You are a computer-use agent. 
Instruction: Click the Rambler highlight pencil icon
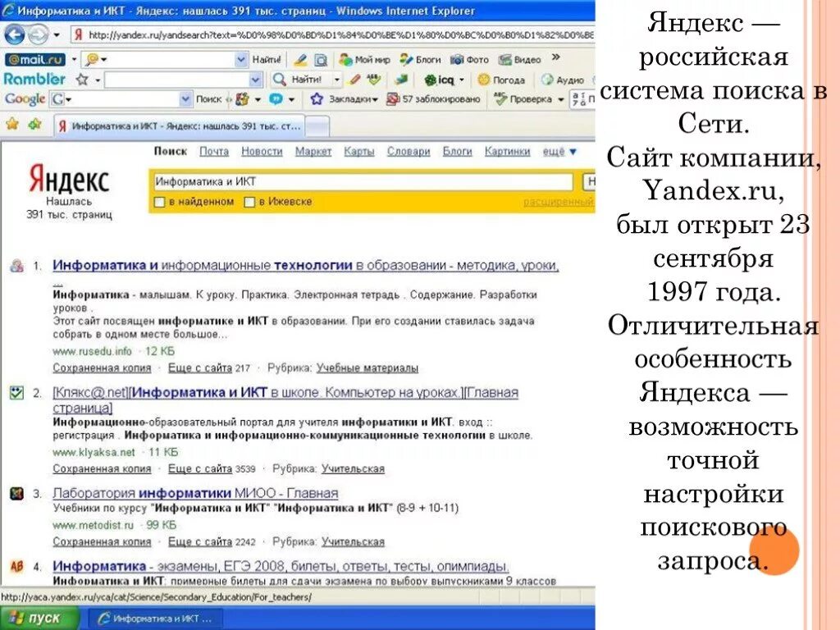[x=354, y=80]
